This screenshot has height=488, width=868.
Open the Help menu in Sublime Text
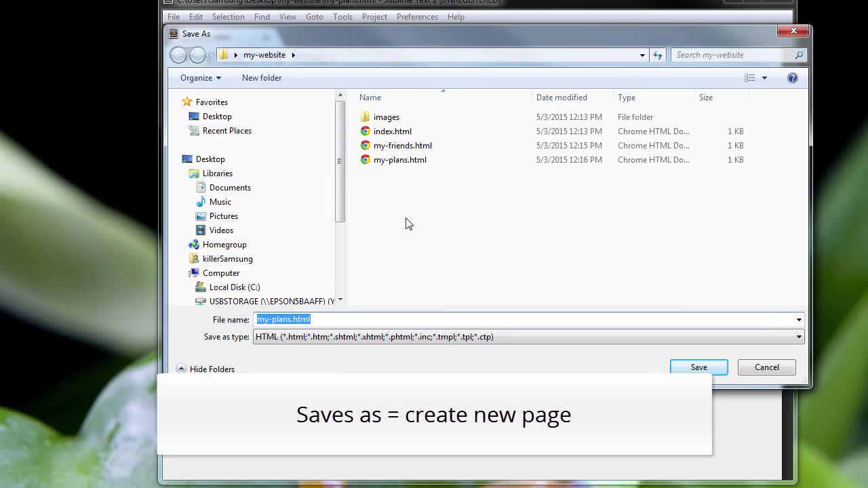pyautogui.click(x=456, y=17)
